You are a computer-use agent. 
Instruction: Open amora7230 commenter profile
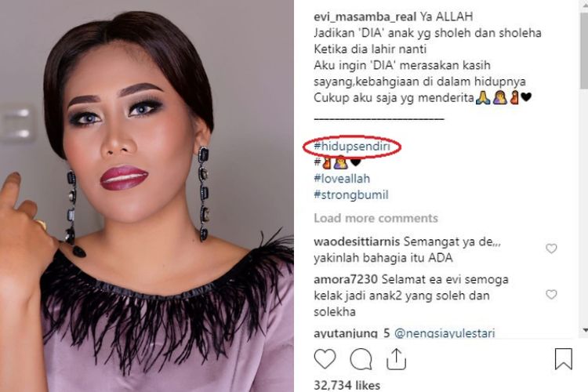[x=346, y=279]
